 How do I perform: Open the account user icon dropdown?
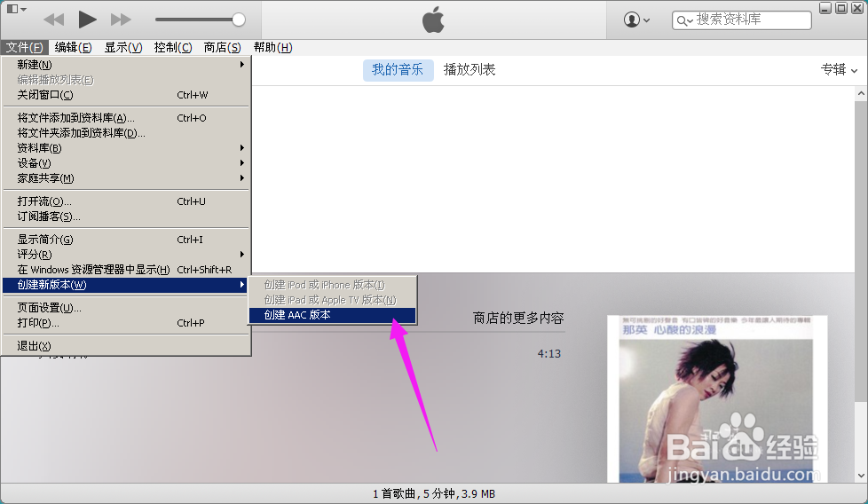(636, 20)
